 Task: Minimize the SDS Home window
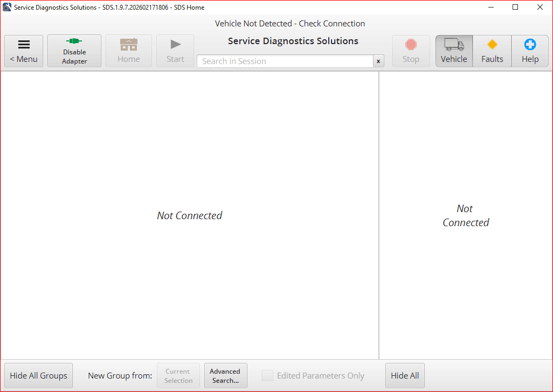point(491,8)
